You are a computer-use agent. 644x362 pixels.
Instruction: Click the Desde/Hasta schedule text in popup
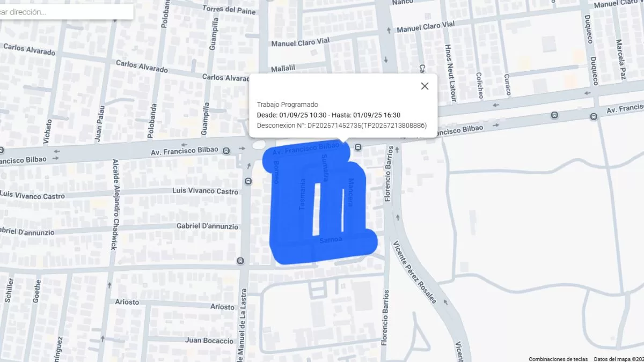[x=328, y=115]
